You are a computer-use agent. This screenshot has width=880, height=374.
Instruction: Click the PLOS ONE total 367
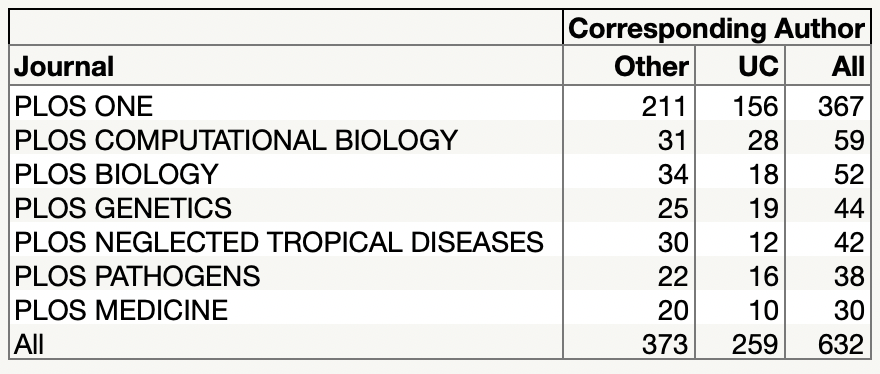point(841,107)
